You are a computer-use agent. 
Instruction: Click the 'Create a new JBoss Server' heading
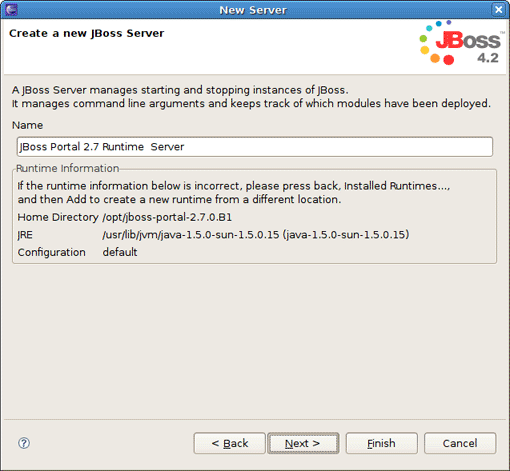pyautogui.click(x=87, y=33)
